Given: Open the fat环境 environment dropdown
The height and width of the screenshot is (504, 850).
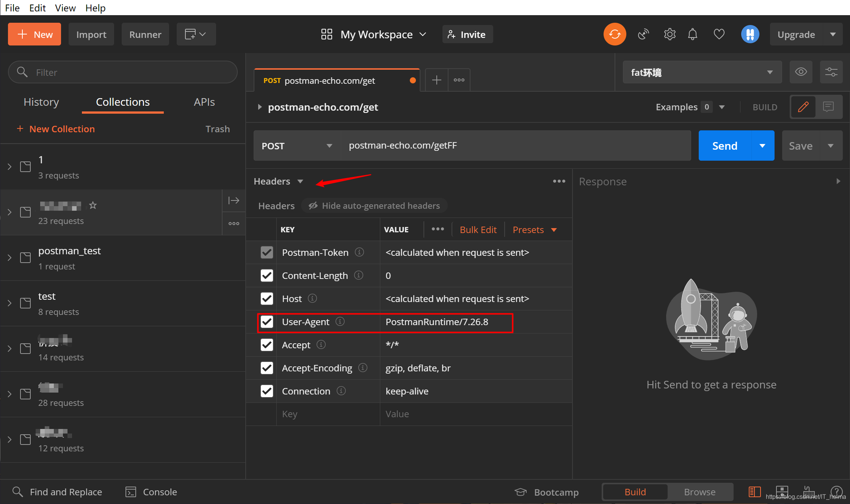Looking at the screenshot, I should pyautogui.click(x=702, y=72).
